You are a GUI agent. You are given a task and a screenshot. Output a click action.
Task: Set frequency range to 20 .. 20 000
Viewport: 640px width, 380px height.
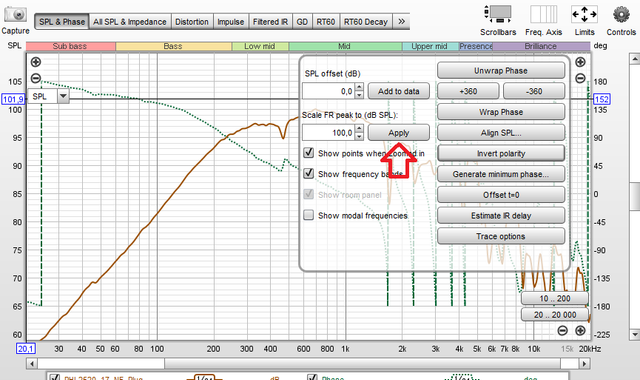click(x=555, y=315)
